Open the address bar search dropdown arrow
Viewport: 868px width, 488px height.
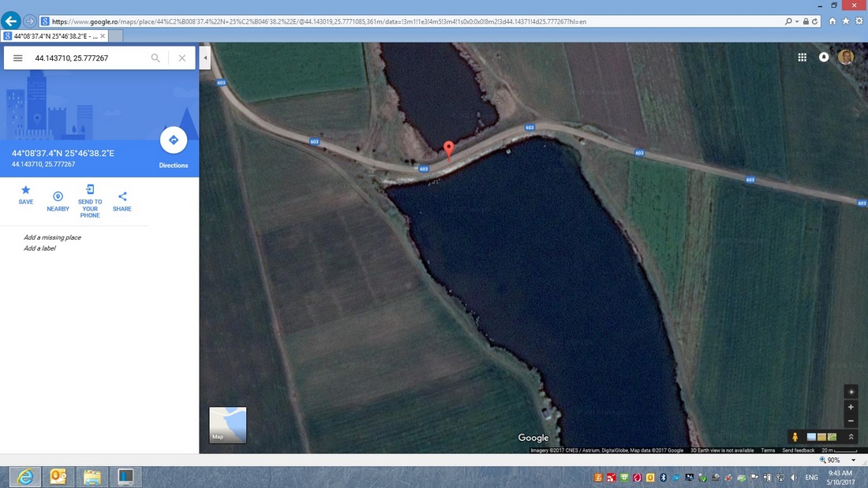click(796, 21)
